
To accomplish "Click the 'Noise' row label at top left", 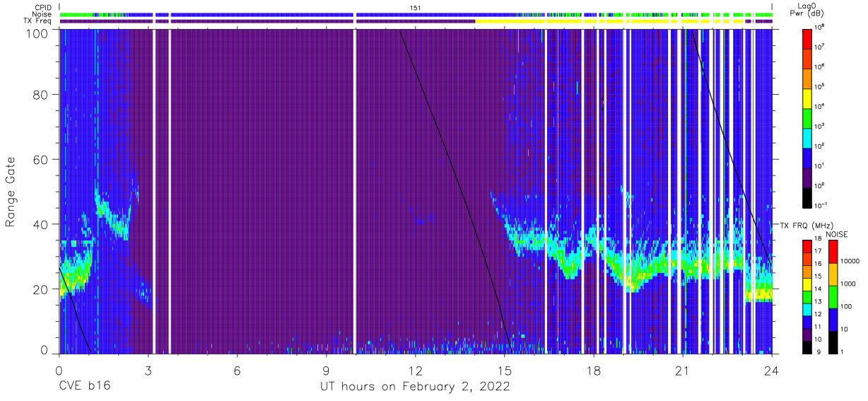I will click(x=42, y=14).
